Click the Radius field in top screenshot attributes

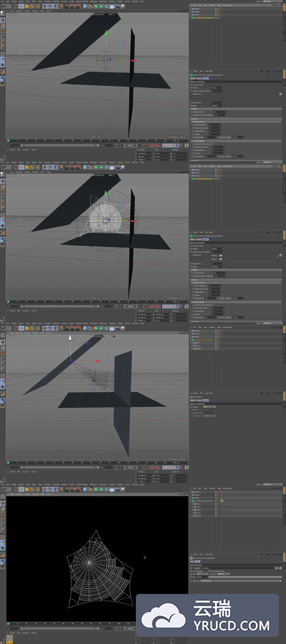tap(217, 87)
